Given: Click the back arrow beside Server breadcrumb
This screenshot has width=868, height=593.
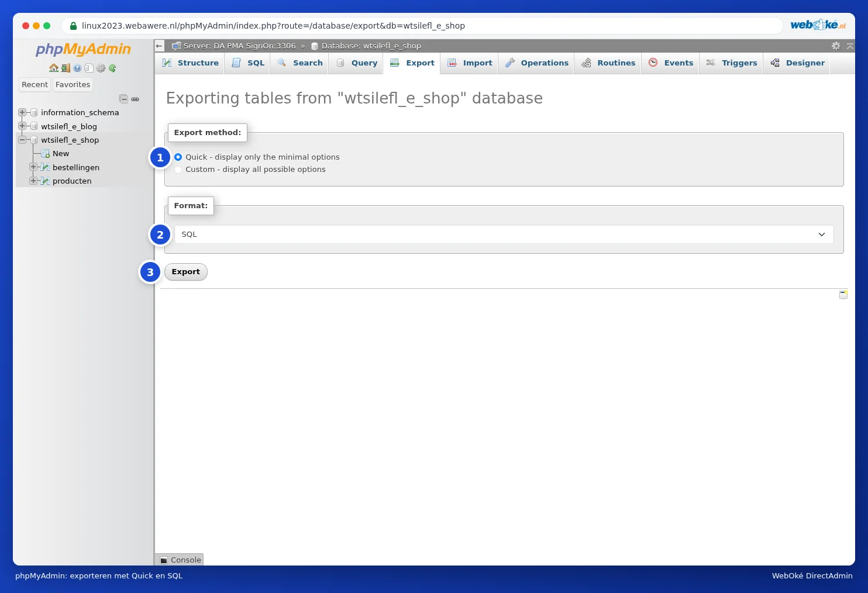Looking at the screenshot, I should [159, 46].
